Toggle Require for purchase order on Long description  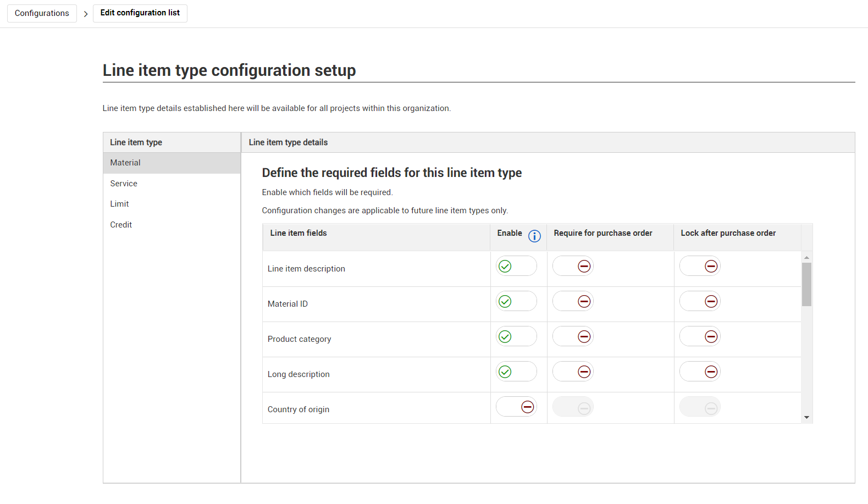(x=573, y=372)
